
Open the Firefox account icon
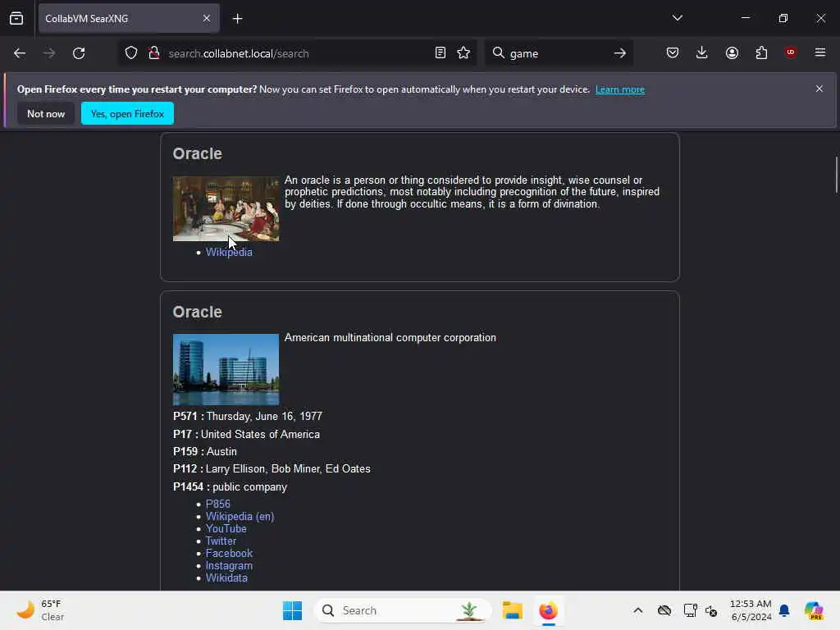[732, 52]
